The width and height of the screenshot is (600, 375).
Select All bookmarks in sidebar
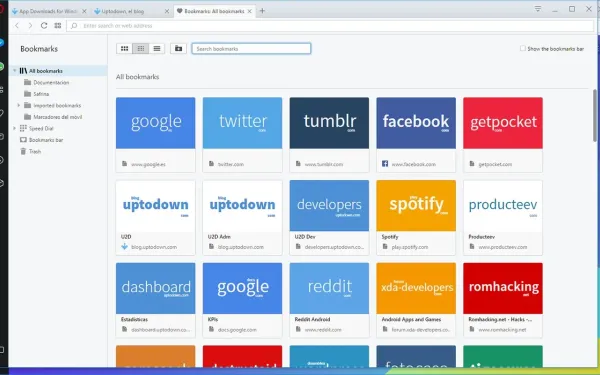pos(46,71)
